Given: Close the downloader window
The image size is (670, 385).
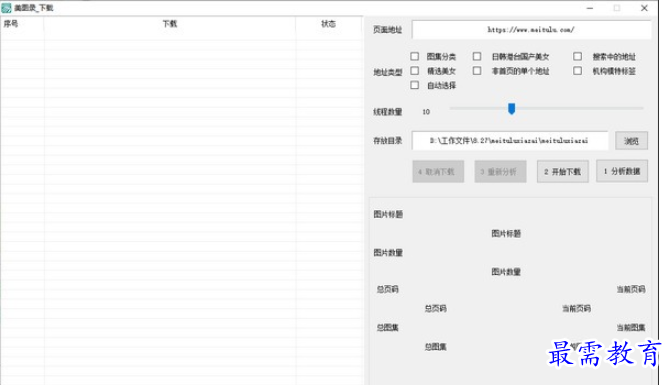Looking at the screenshot, I should pyautogui.click(x=644, y=8).
